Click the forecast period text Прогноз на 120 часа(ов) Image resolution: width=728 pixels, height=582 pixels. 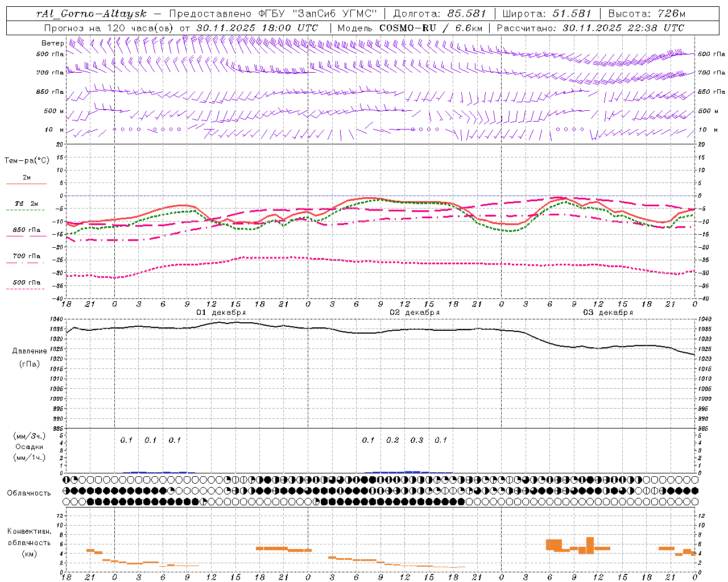pyautogui.click(x=110, y=28)
